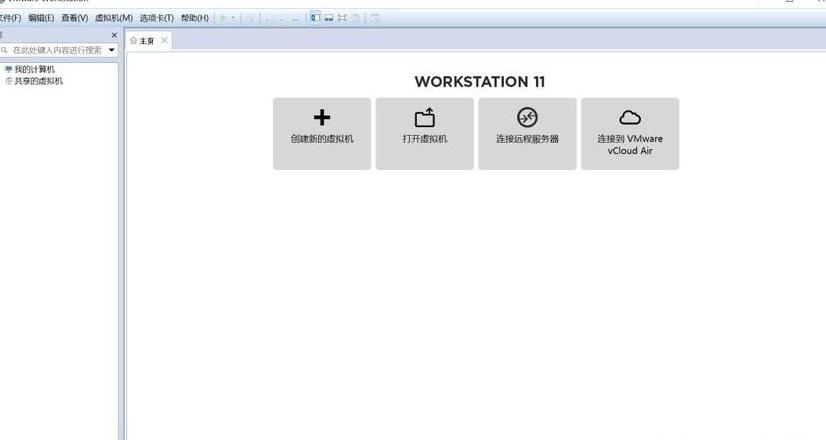This screenshot has width=826, height=440.
Task: Click the plus icon for creating a virtual machine
Action: (322, 117)
